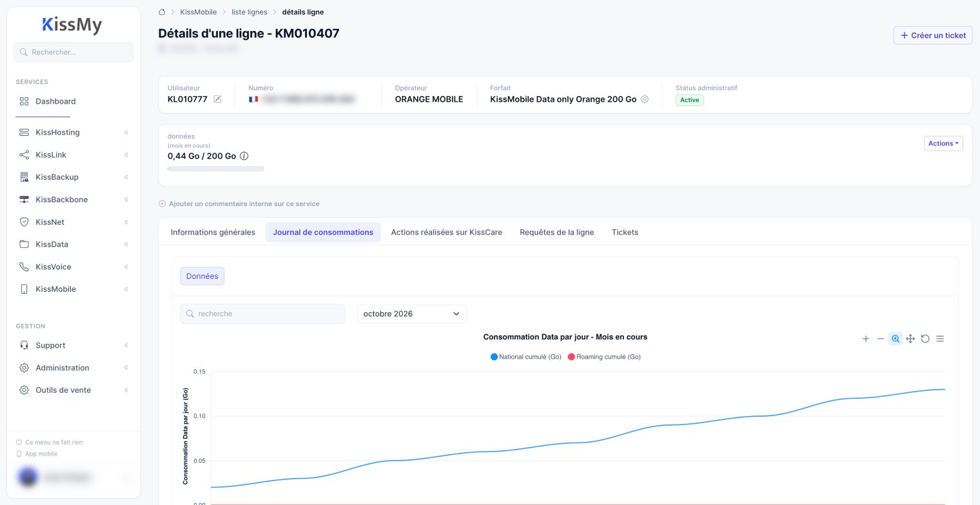The image size is (980, 505).
Task: Click the KissVoice phone icon
Action: (x=24, y=267)
